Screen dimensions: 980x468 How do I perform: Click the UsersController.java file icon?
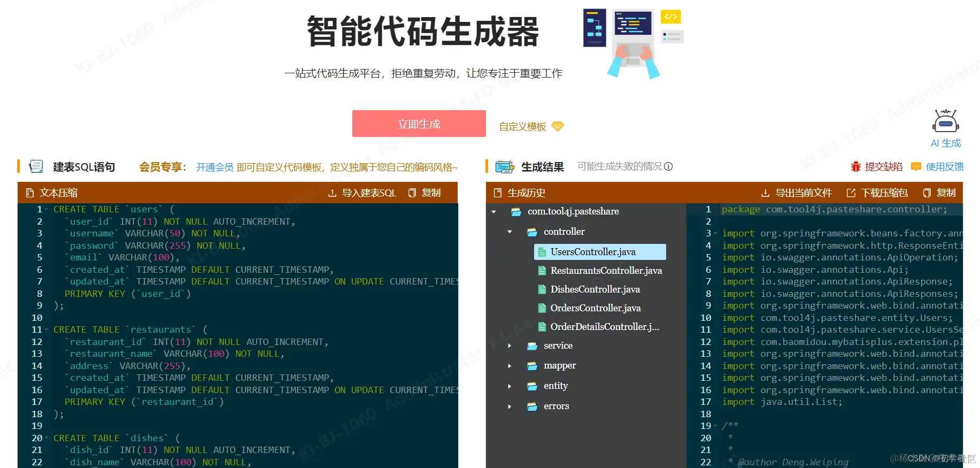[542, 252]
